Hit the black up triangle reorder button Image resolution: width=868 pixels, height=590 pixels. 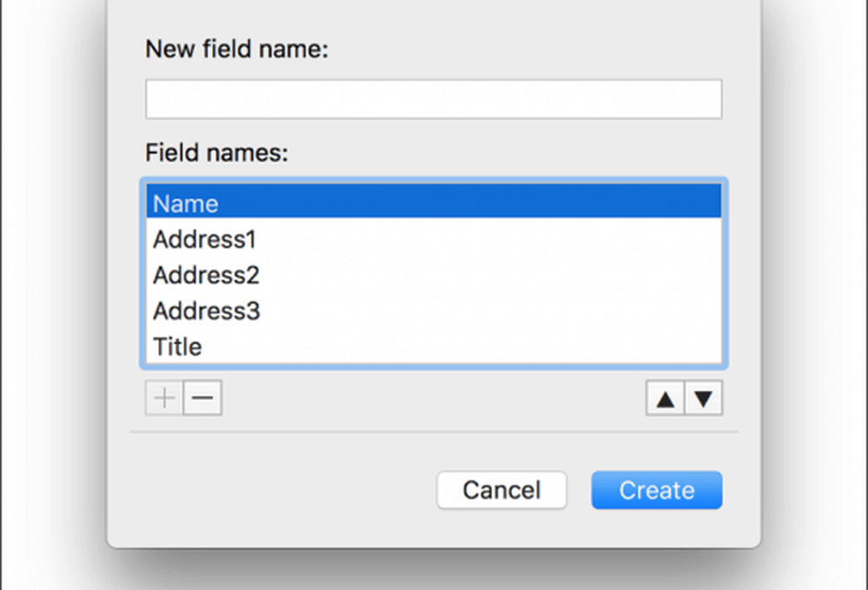pos(665,399)
